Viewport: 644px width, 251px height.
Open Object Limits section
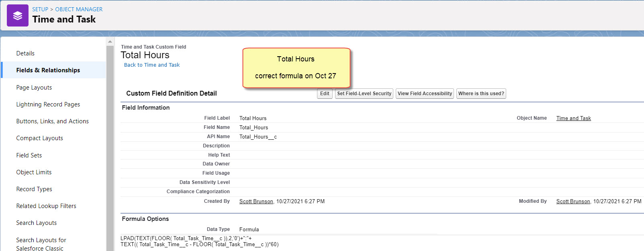pos(34,172)
